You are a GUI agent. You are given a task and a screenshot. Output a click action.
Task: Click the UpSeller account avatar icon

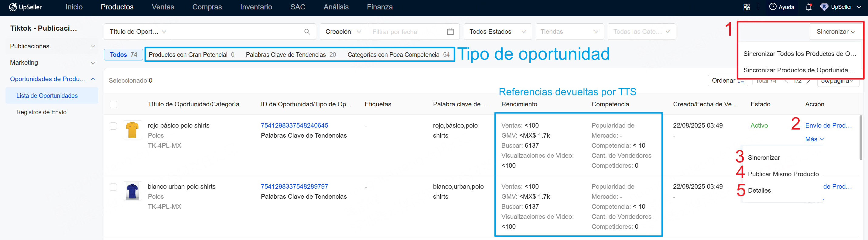824,7
